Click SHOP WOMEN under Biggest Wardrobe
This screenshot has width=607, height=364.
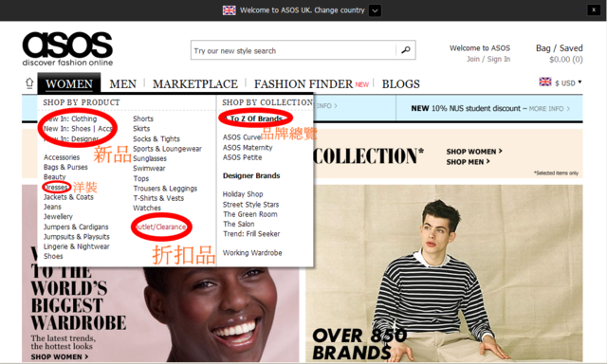click(x=60, y=356)
